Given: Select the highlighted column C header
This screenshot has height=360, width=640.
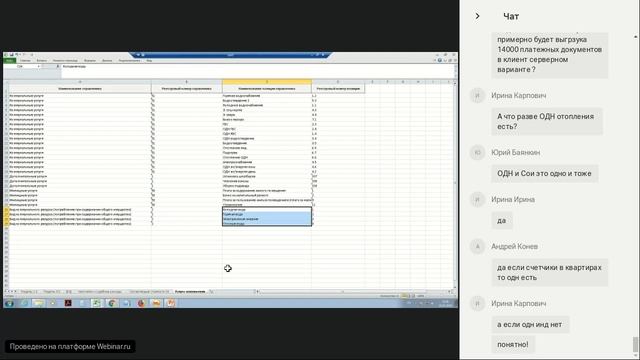Looking at the screenshot, I should point(267,82).
